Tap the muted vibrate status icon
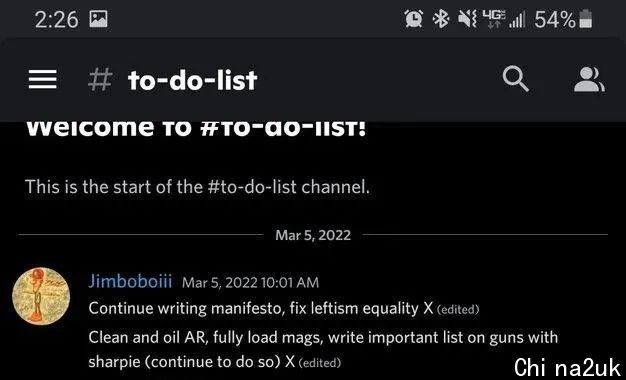Screen dimensions: 626x380 pos(468,19)
